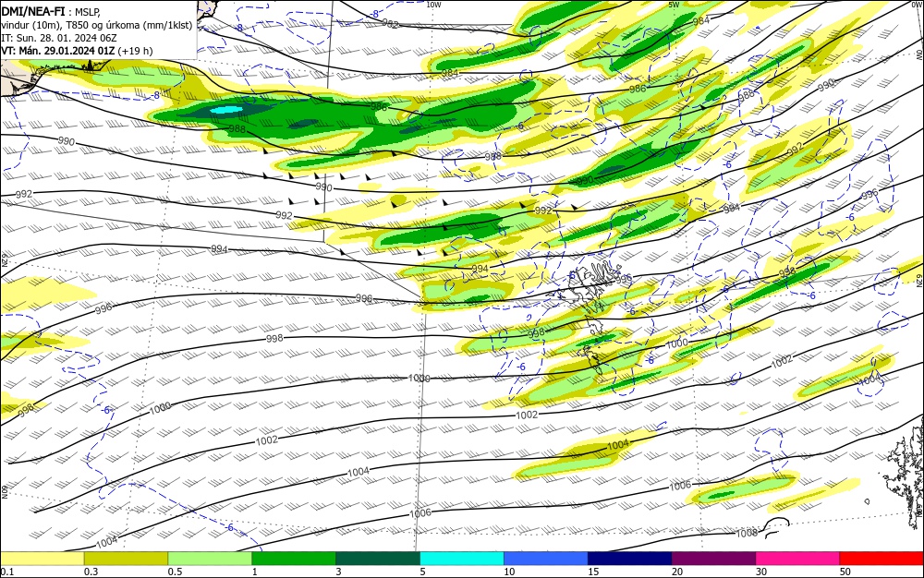Click the '10W' longitude label
Screen dimensions: 924x578
click(433, 4)
